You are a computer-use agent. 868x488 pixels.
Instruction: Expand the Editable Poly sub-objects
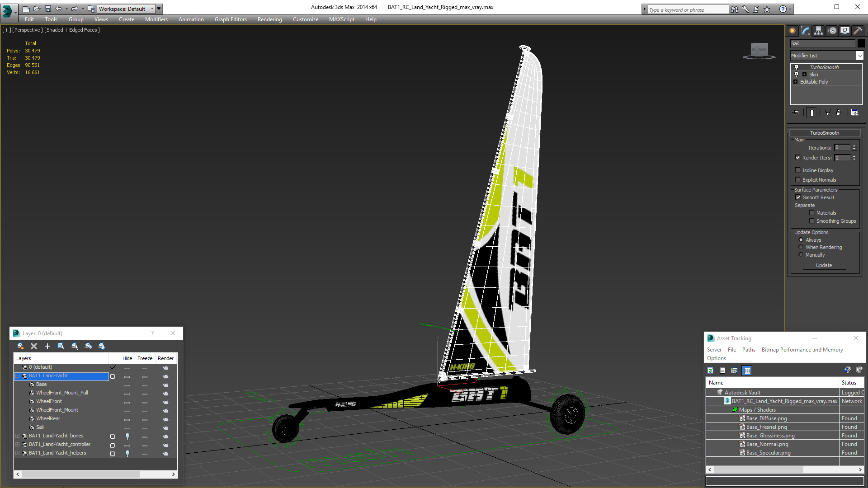tap(796, 82)
